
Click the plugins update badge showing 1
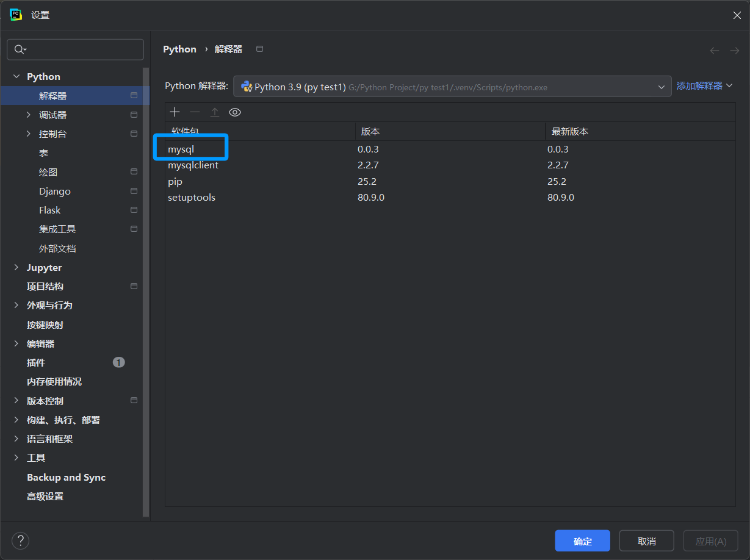(x=118, y=362)
